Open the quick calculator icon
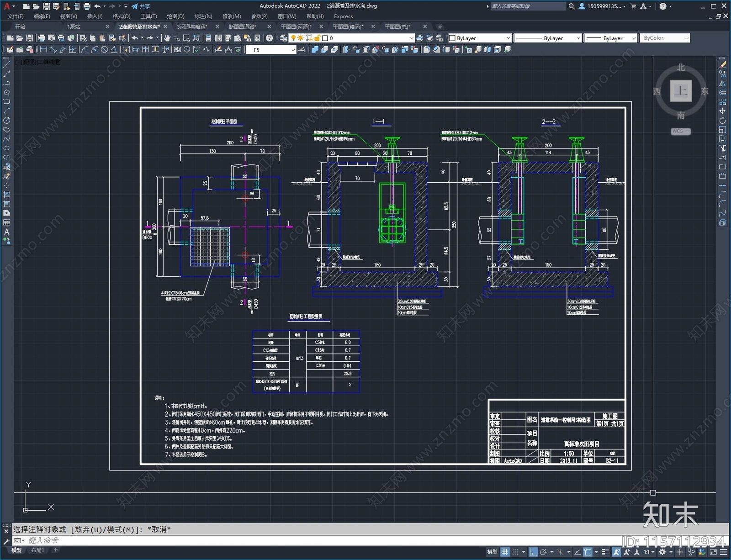731x560 pixels. coord(257,38)
